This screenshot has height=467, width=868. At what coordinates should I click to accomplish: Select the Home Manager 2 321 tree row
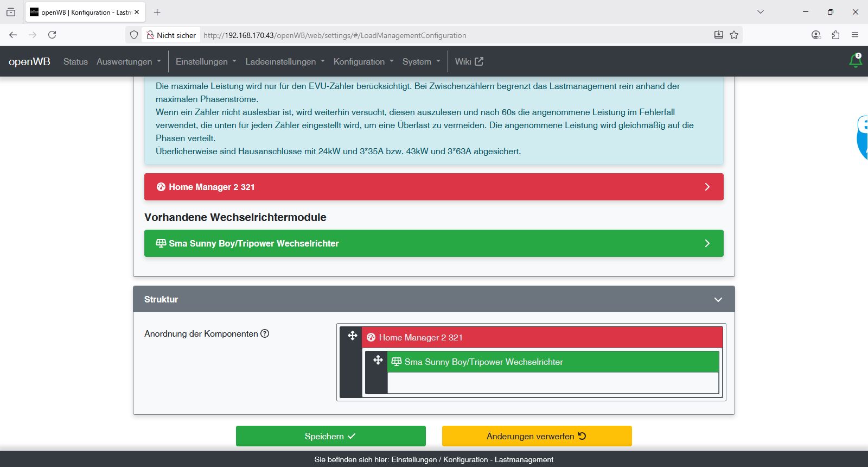[x=542, y=337]
